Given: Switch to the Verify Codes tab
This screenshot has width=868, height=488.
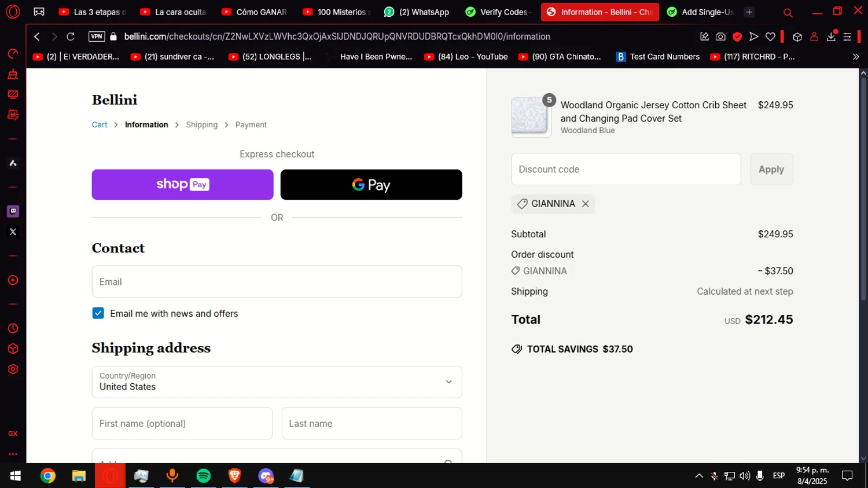Looking at the screenshot, I should click(x=499, y=12).
